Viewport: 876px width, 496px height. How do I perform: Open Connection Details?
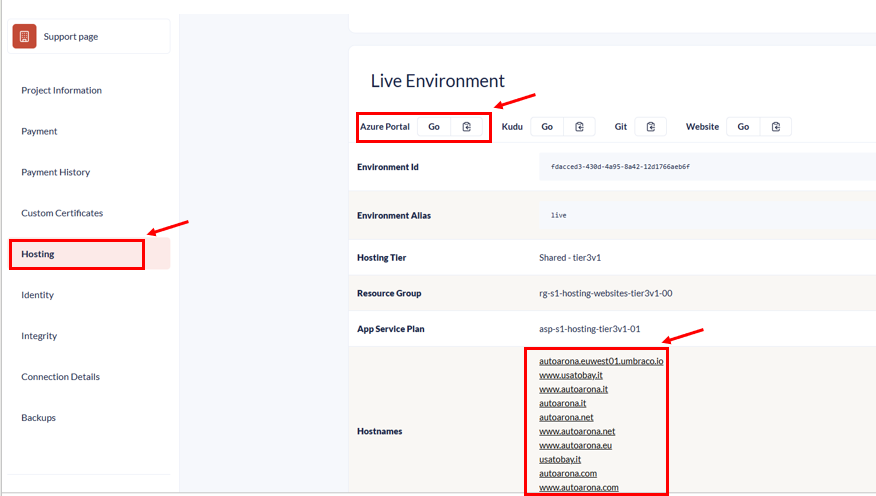[61, 378]
